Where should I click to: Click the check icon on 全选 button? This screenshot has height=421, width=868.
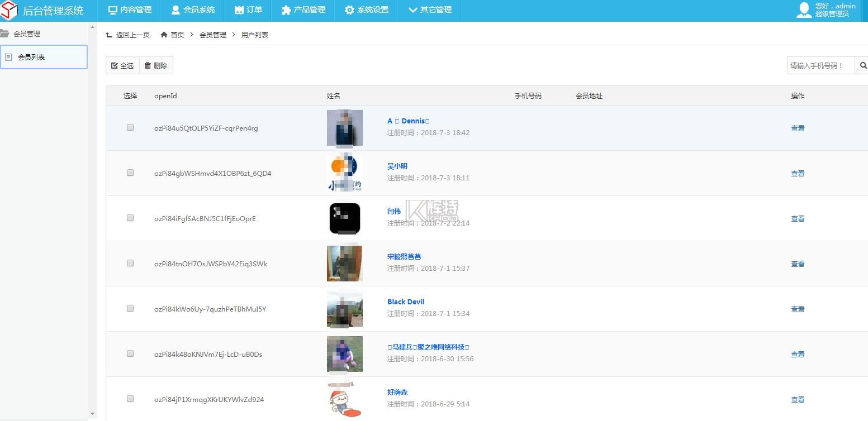[115, 65]
